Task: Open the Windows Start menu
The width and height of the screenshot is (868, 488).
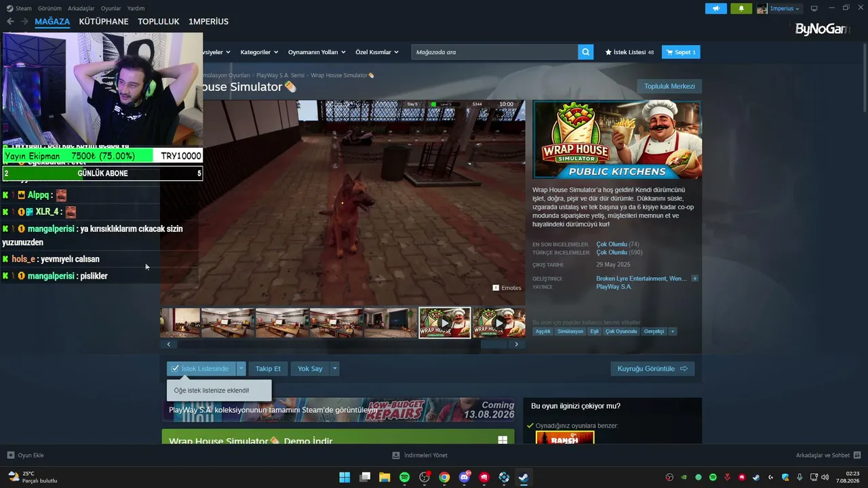Action: coord(344,477)
